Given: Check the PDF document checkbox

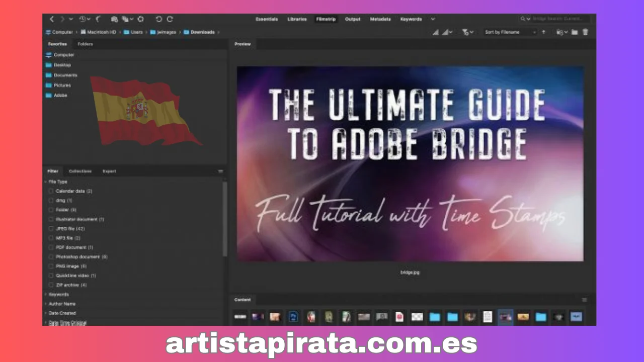Looking at the screenshot, I should 51,247.
